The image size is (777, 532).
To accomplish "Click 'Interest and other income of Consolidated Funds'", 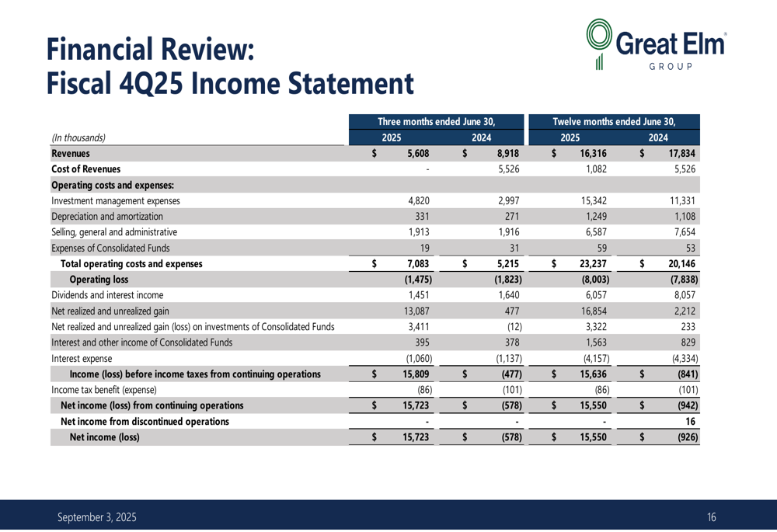I will tap(141, 342).
